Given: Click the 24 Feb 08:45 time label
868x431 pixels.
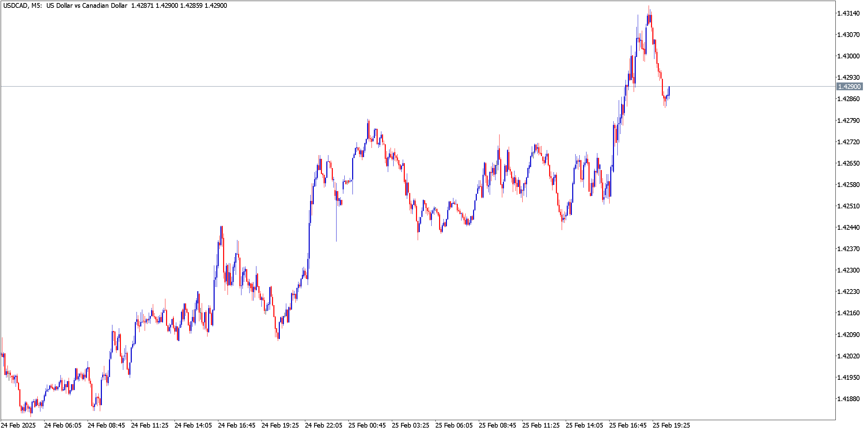Looking at the screenshot, I should pyautogui.click(x=106, y=425).
